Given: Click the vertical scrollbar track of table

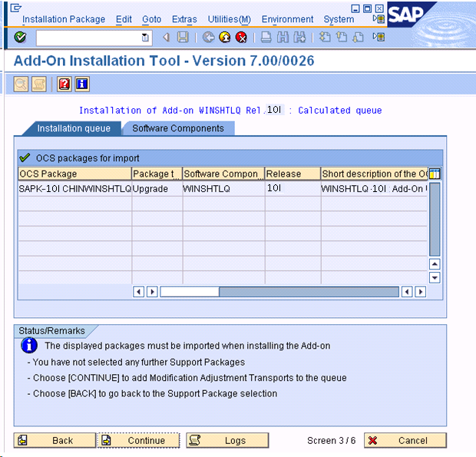Looking at the screenshot, I should click(x=435, y=219).
